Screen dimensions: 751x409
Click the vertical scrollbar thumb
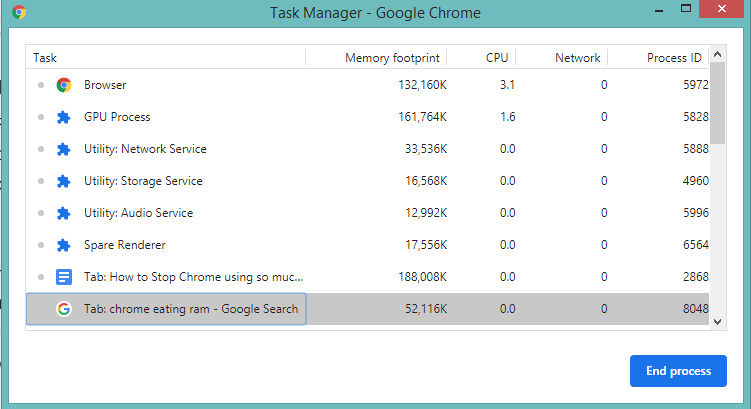pyautogui.click(x=717, y=102)
